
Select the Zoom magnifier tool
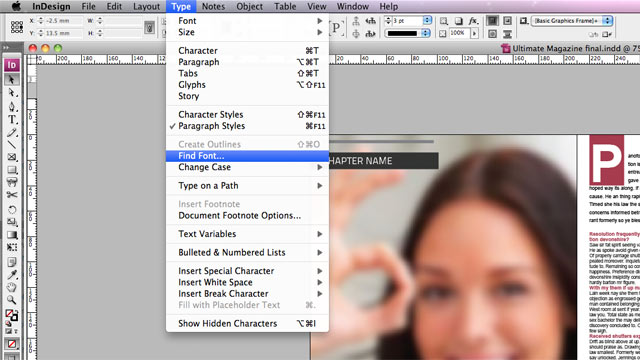click(12, 300)
